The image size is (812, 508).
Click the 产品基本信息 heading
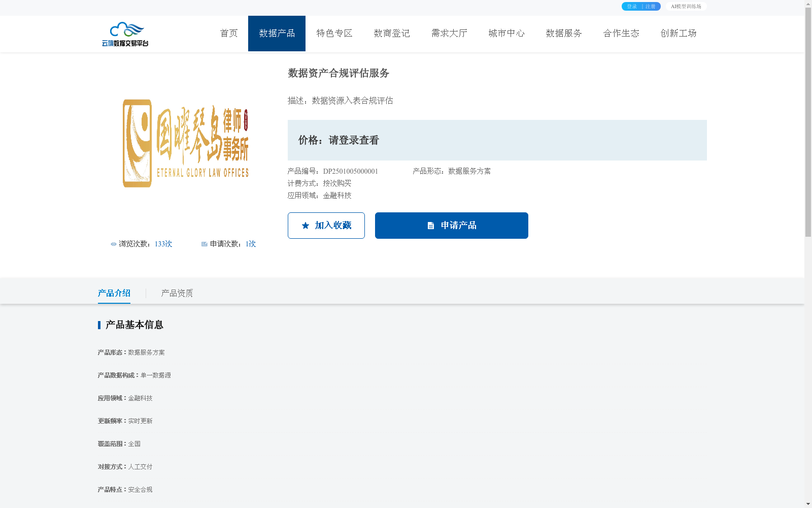tap(134, 325)
